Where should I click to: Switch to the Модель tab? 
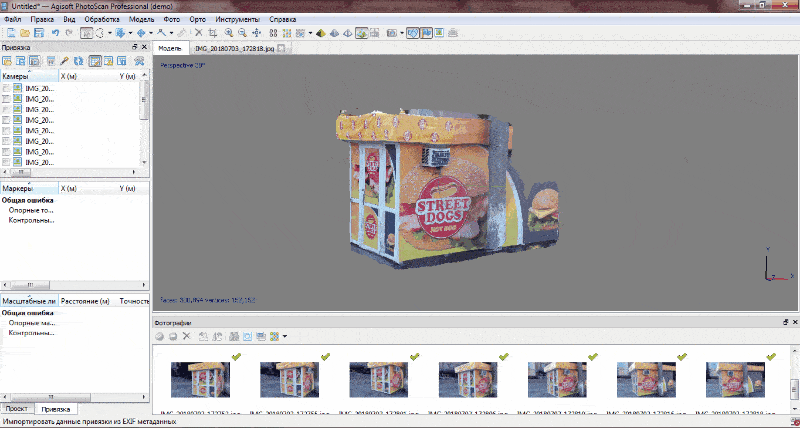170,48
